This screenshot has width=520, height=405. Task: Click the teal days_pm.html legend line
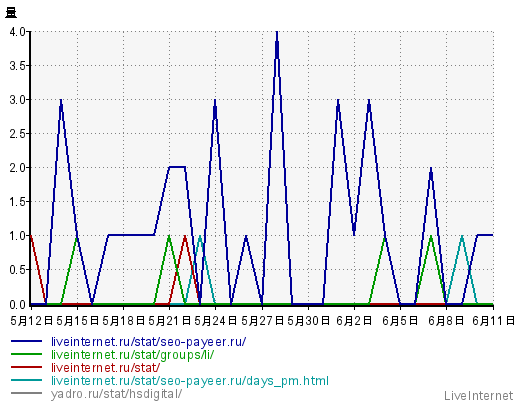pyautogui.click(x=26, y=380)
